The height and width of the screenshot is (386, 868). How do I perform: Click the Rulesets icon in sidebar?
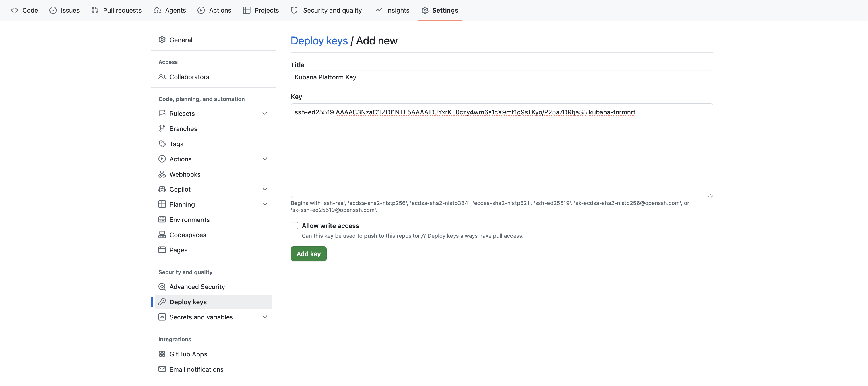162,113
